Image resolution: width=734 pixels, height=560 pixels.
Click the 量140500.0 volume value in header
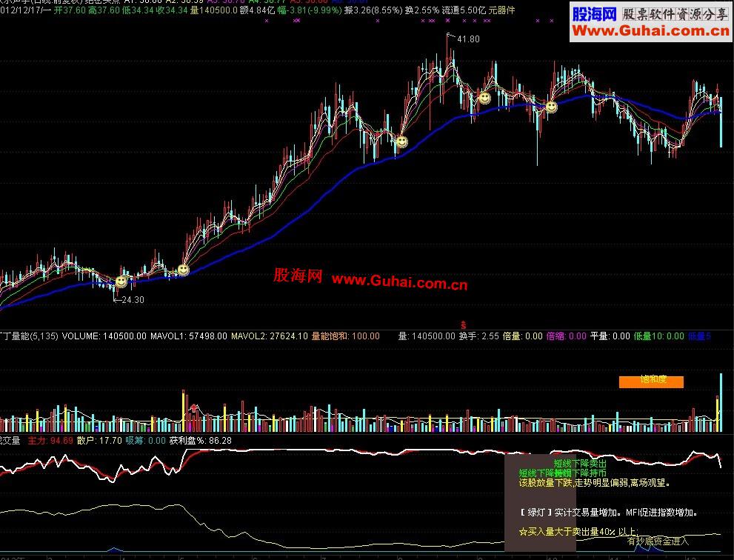[214, 10]
